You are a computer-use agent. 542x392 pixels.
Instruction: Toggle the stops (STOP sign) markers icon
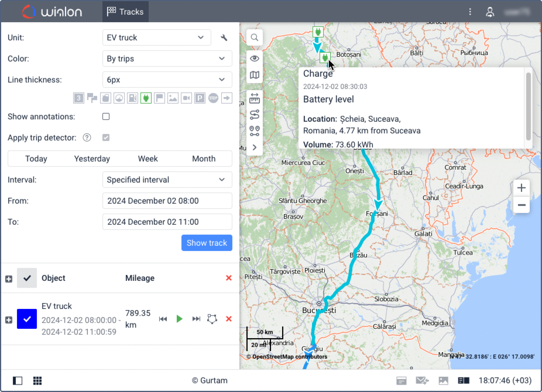pyautogui.click(x=213, y=98)
